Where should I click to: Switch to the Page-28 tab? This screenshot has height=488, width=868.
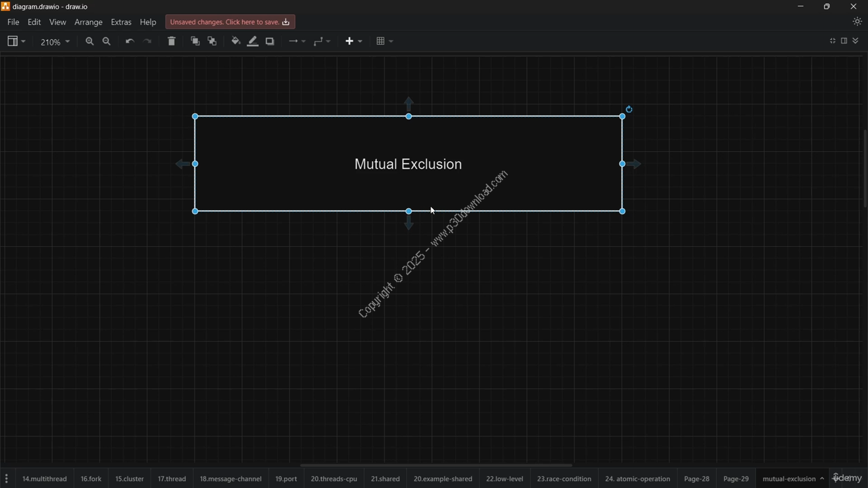(x=696, y=479)
